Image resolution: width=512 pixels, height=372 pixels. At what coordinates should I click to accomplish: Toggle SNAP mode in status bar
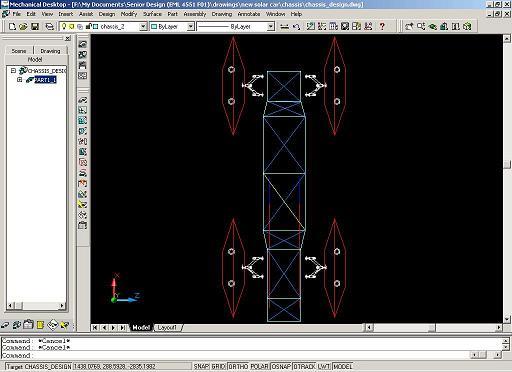click(201, 366)
